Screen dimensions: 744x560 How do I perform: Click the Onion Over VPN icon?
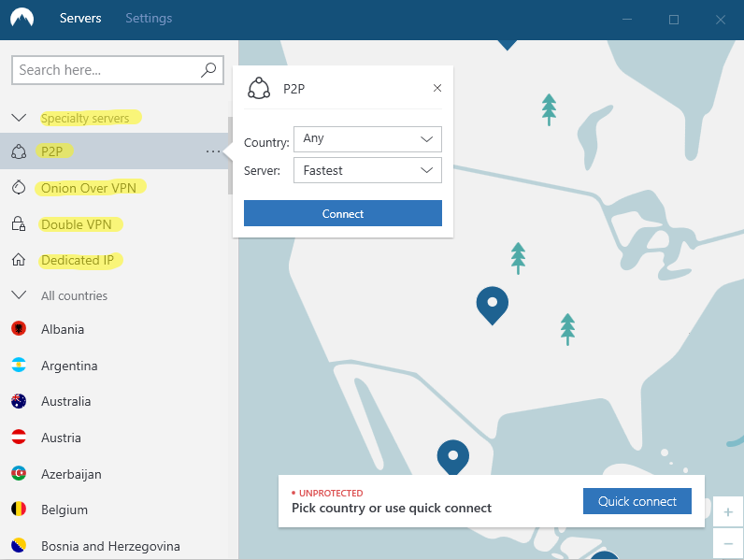19,188
